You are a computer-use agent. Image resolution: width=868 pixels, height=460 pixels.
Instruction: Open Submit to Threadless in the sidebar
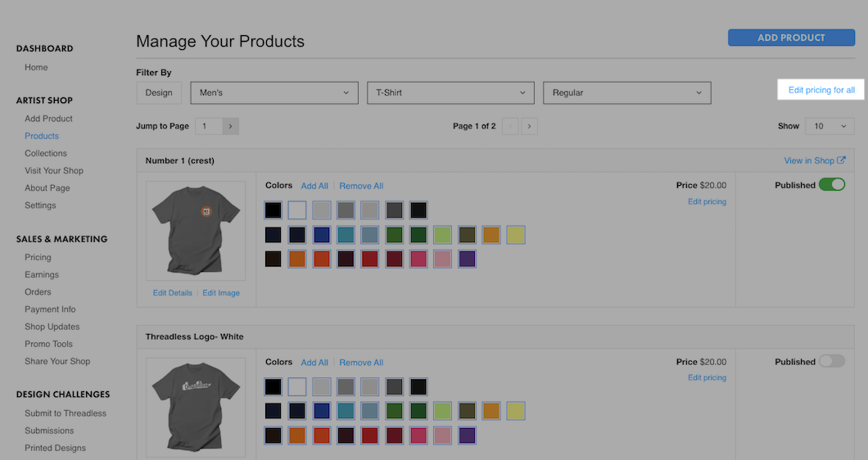click(x=66, y=413)
